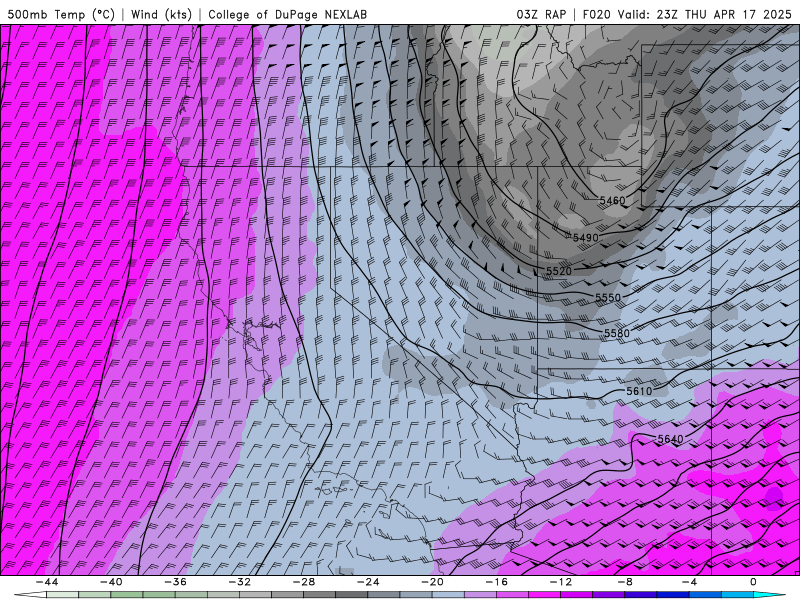
Task: Click the -32 colorbar tick label
Action: pyautogui.click(x=239, y=582)
